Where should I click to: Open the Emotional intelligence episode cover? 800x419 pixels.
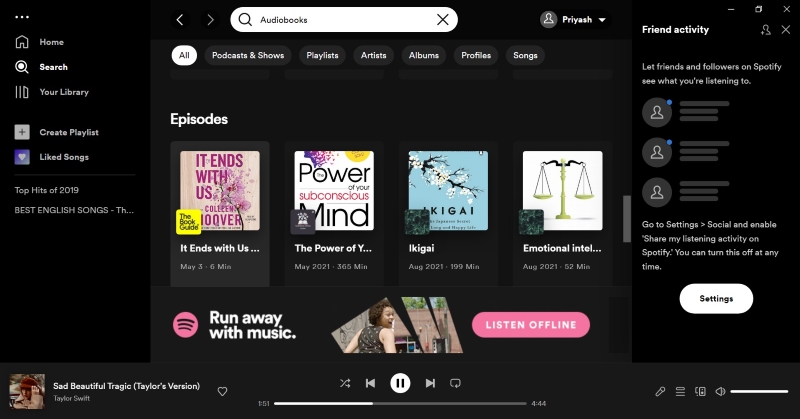pyautogui.click(x=562, y=190)
